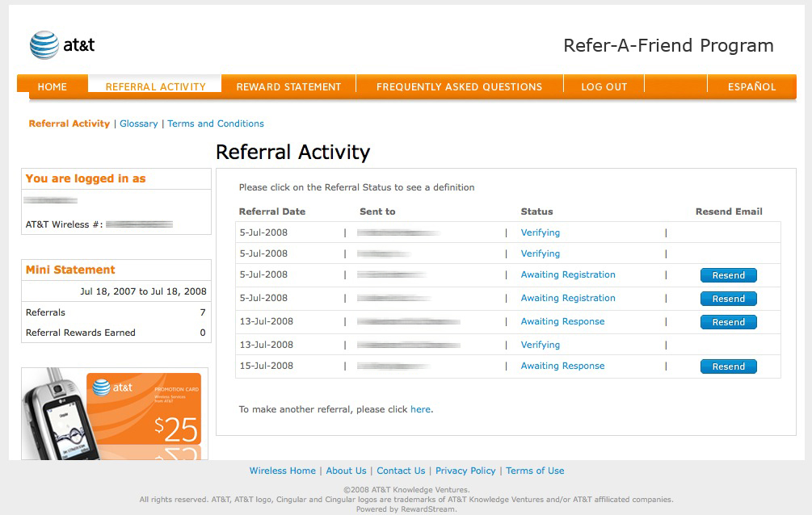This screenshot has width=812, height=515.
Task: Click the Referrals count 7 in Mini Statement
Action: pos(203,312)
